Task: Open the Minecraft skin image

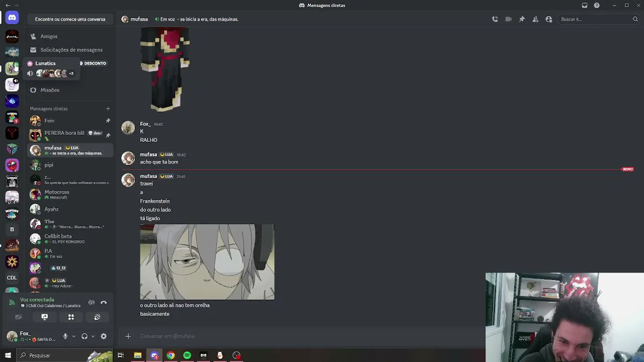Action: (165, 70)
